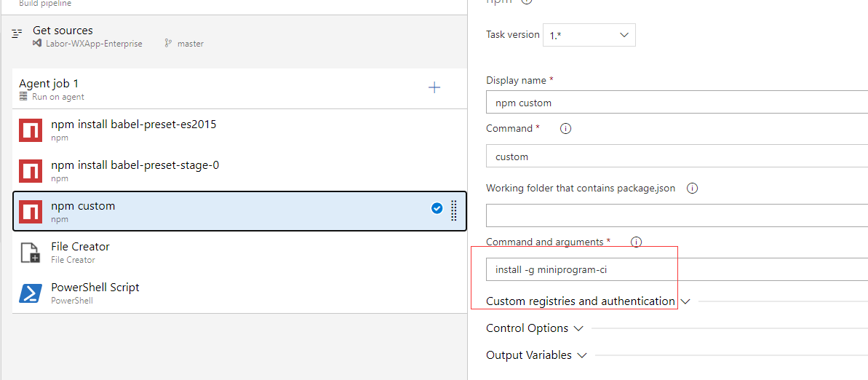This screenshot has width=868, height=380.
Task: Click the master branch icon
Action: pyautogui.click(x=168, y=43)
